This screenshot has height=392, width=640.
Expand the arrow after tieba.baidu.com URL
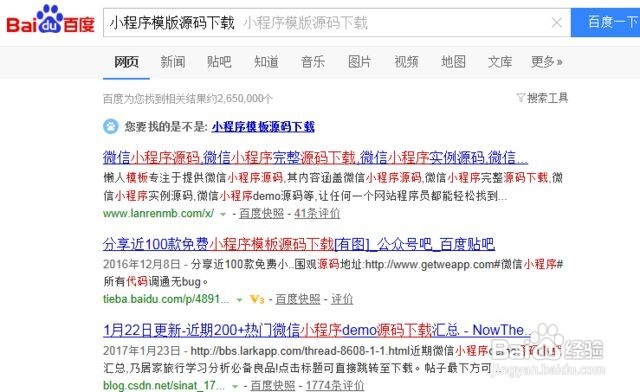(x=240, y=300)
